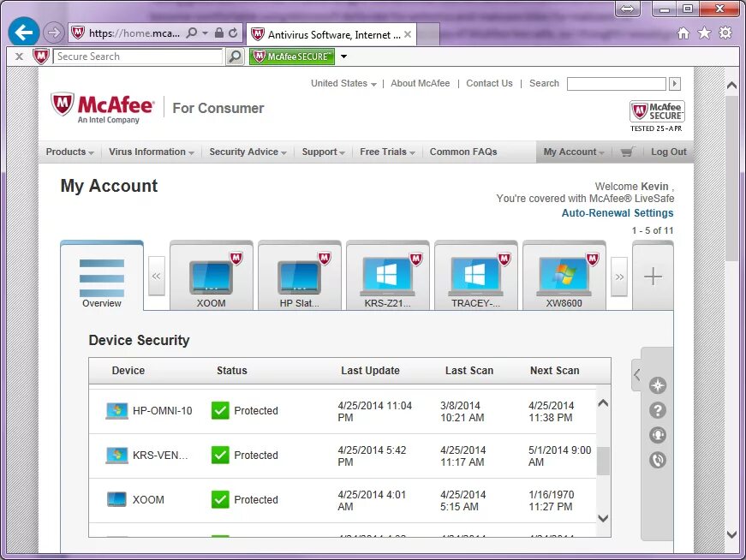Select the XW8600 device tab
The image size is (746, 560).
(564, 276)
